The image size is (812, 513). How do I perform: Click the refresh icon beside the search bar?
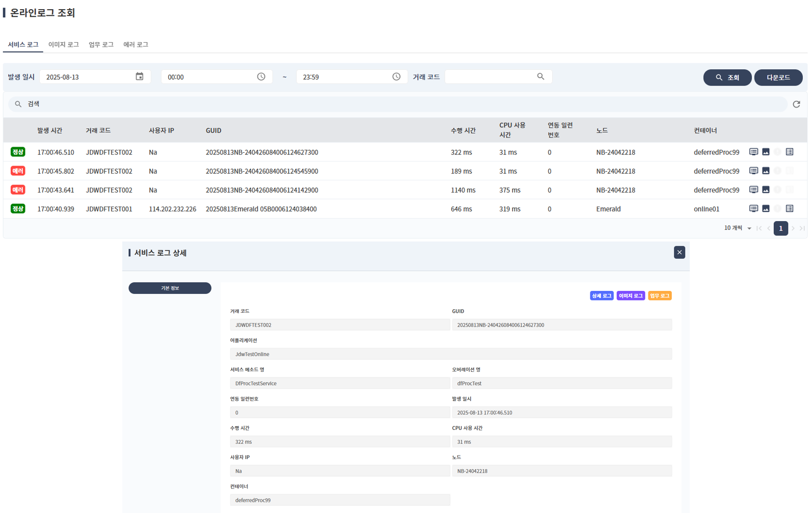click(x=796, y=104)
